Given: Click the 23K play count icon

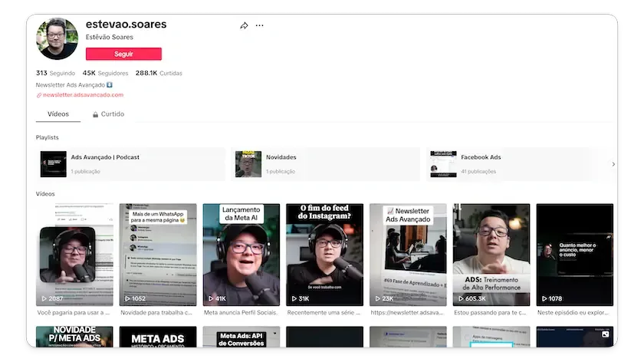Looking at the screenshot, I should point(378,298).
